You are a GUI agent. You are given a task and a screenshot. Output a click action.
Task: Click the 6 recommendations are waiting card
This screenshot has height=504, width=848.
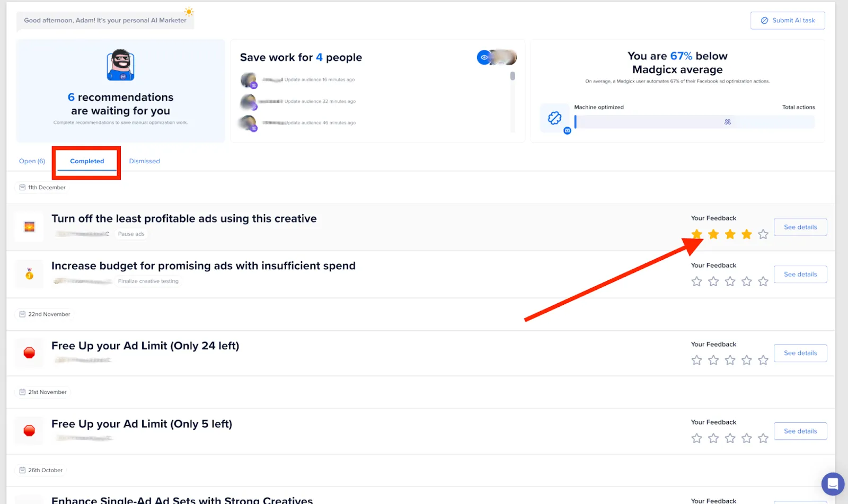121,91
